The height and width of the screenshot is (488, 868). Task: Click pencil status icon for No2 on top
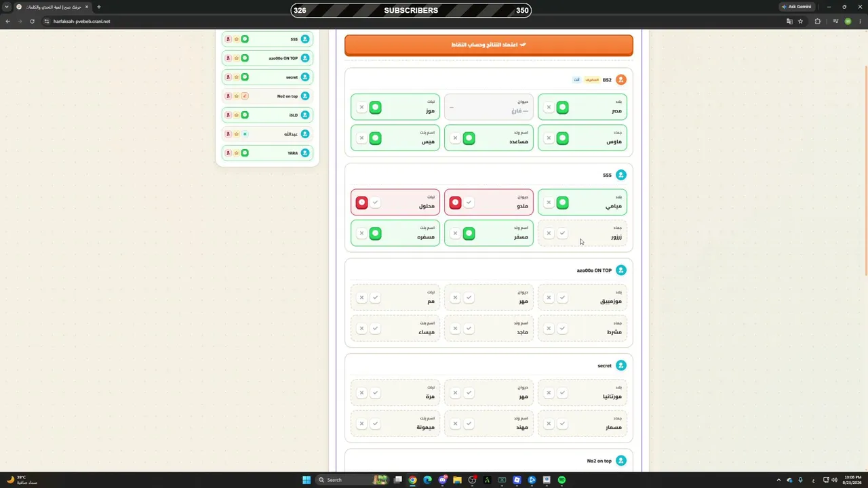pyautogui.click(x=245, y=96)
